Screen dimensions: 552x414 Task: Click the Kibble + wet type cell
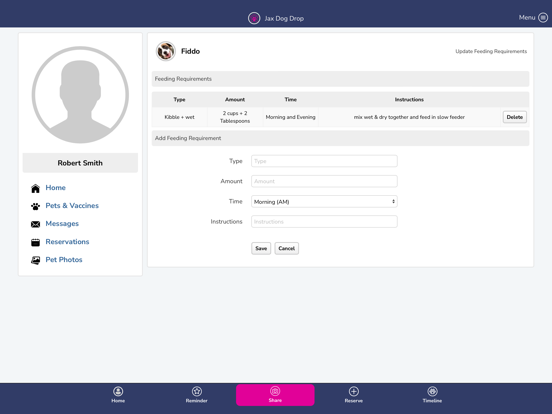coord(180,117)
